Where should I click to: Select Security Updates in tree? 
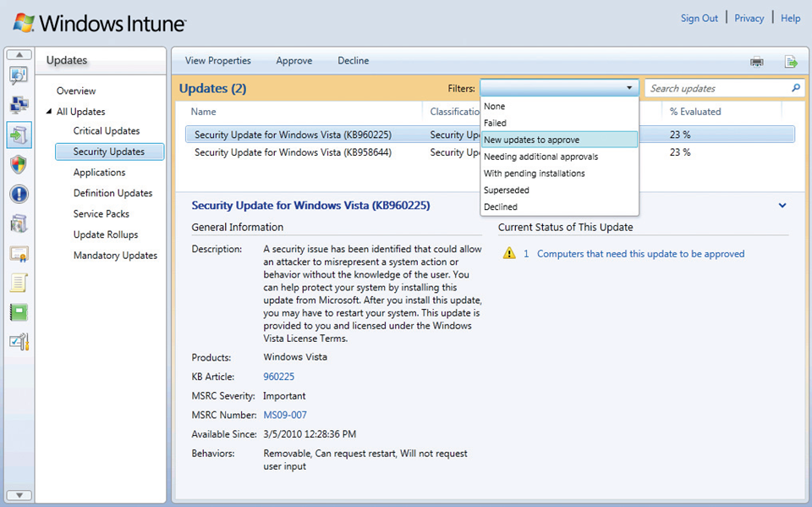(x=109, y=152)
